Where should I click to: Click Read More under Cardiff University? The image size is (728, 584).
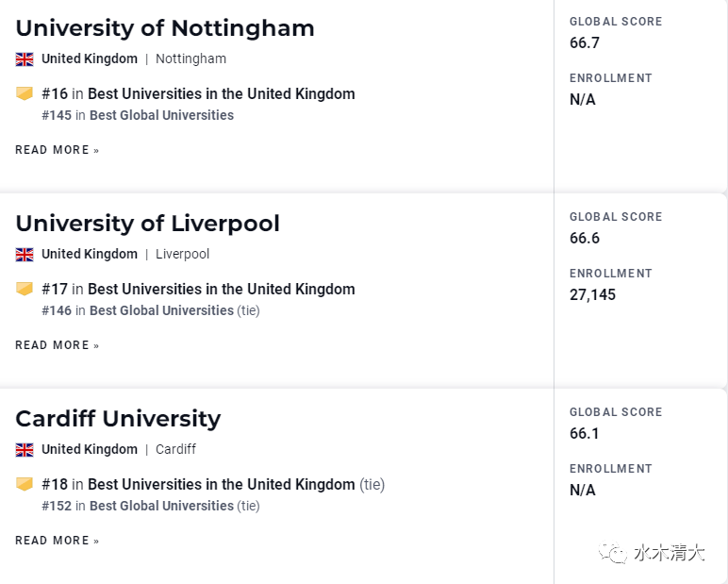[x=58, y=541]
